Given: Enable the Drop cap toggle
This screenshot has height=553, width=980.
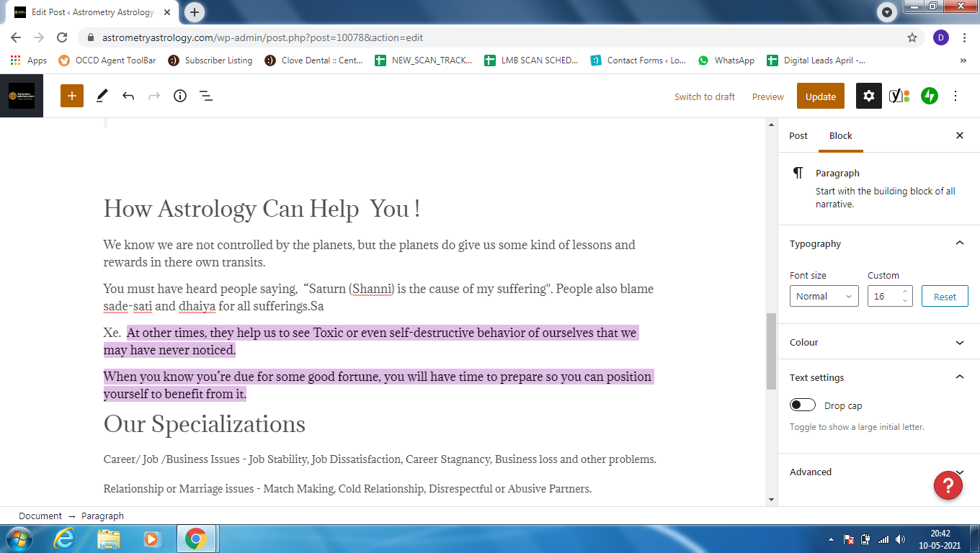Looking at the screenshot, I should (x=803, y=405).
